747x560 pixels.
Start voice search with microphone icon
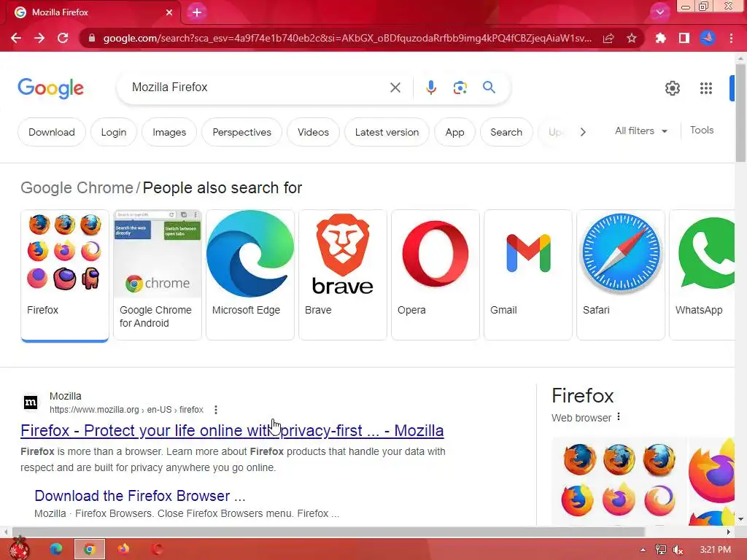[431, 87]
